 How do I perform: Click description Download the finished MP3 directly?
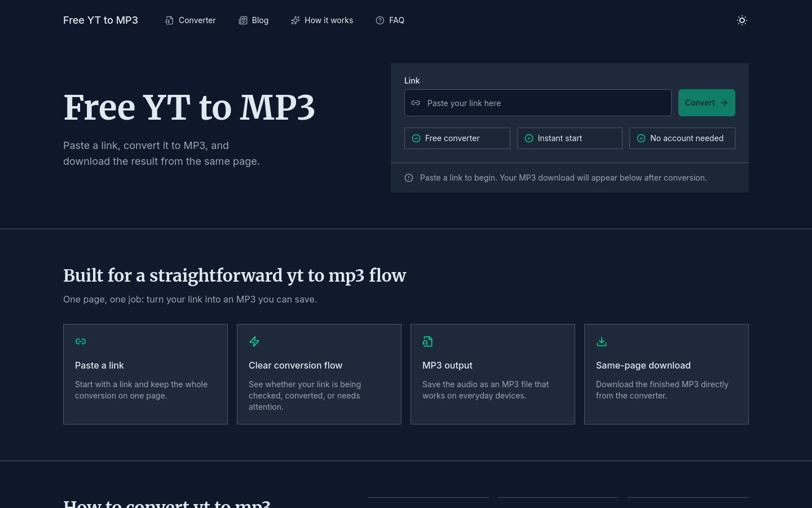pos(662,390)
